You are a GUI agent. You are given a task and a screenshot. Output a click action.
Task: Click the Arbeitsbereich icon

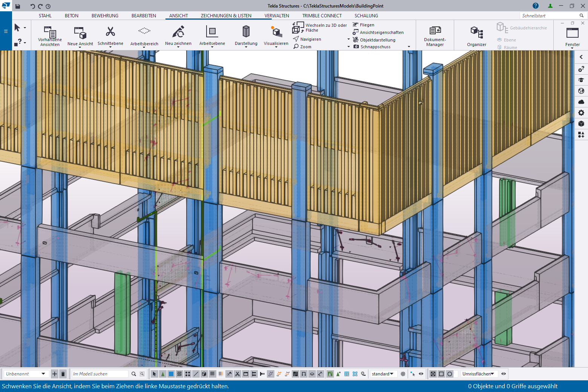point(144,31)
